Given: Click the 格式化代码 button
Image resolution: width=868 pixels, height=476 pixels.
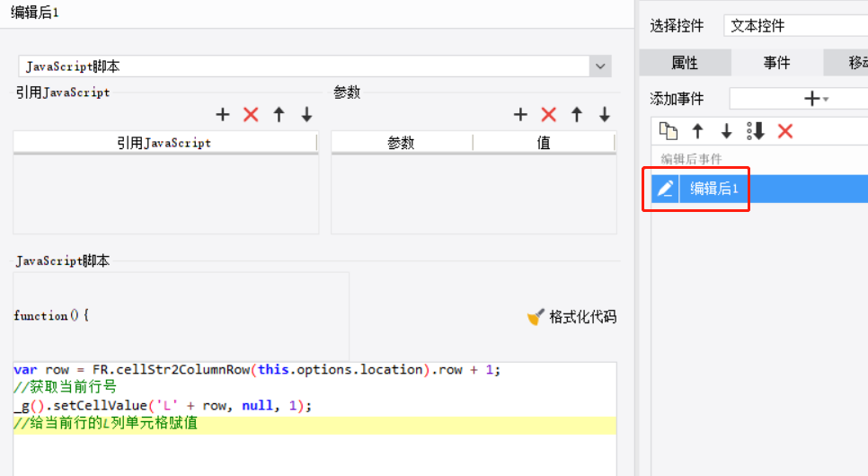Looking at the screenshot, I should pyautogui.click(x=571, y=317).
